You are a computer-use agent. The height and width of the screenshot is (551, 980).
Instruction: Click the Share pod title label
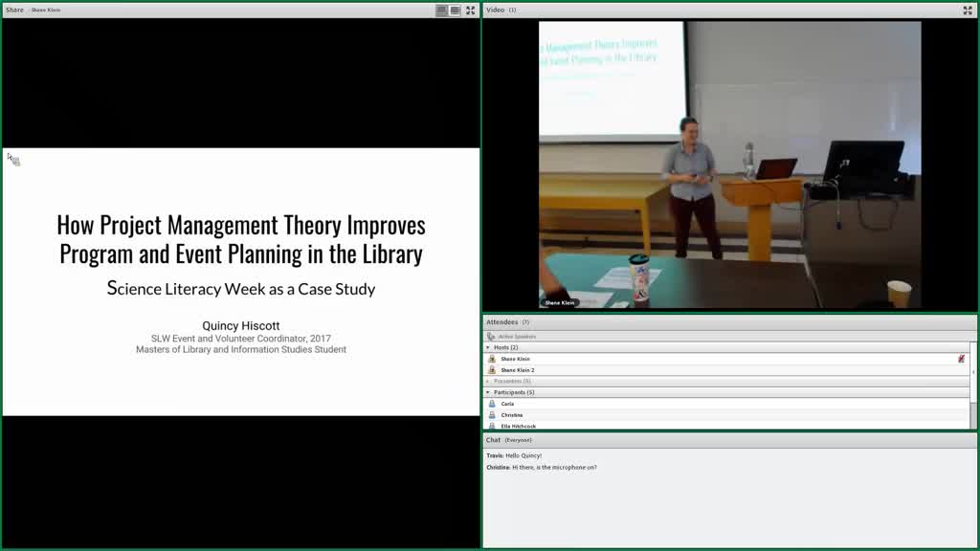pos(14,10)
